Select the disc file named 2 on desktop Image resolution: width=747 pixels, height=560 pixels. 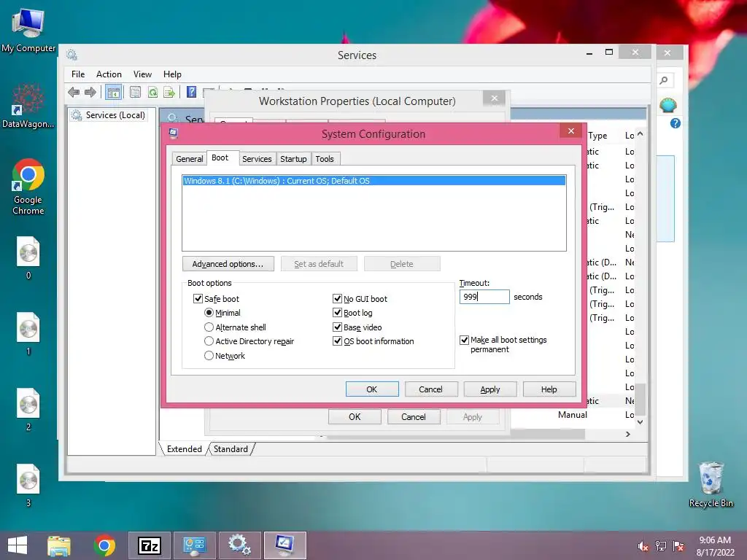(28, 410)
